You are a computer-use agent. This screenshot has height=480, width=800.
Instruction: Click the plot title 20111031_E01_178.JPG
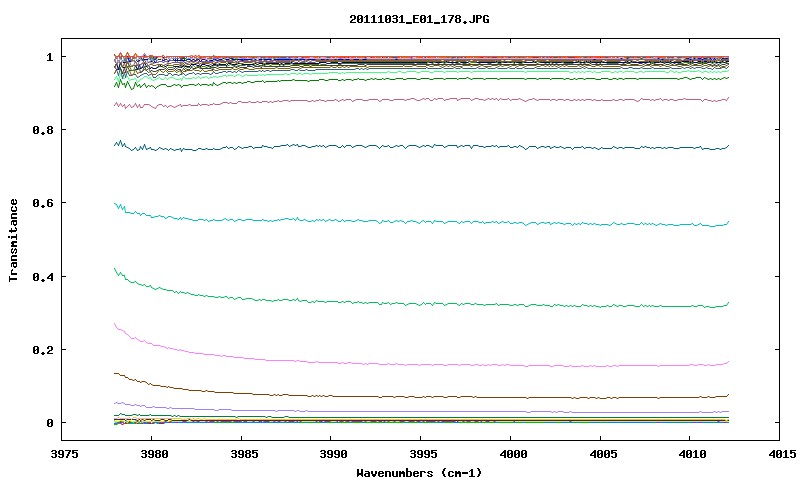419,19
